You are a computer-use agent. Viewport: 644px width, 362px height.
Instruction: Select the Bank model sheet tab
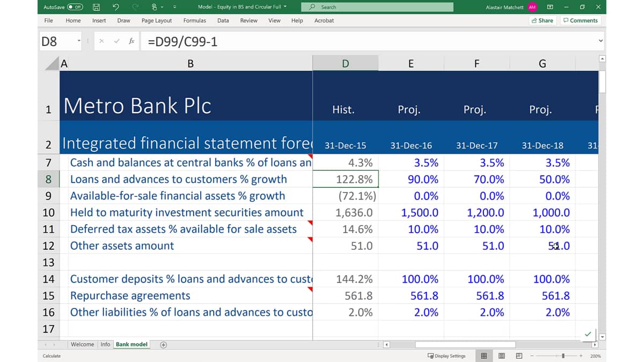pos(131,344)
